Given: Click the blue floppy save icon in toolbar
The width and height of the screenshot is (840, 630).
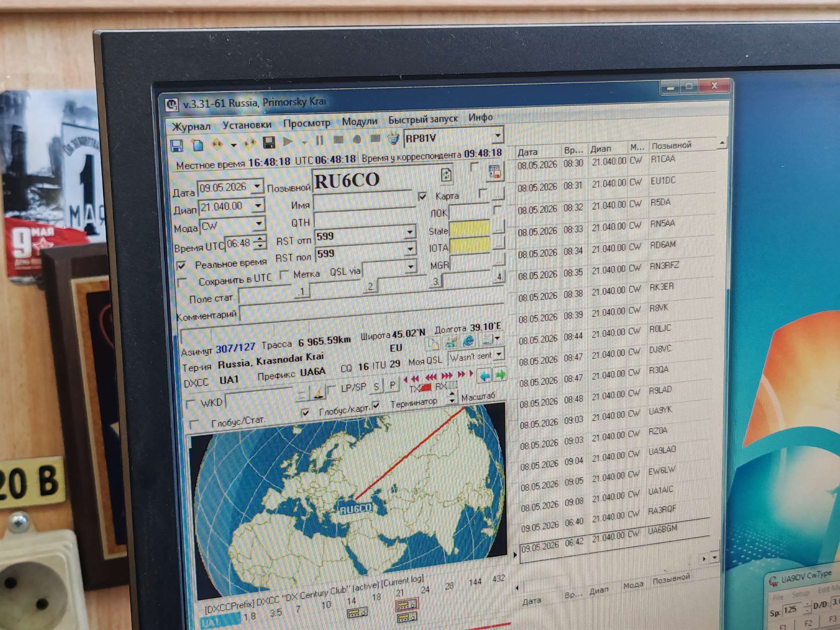Looking at the screenshot, I should (x=177, y=146).
